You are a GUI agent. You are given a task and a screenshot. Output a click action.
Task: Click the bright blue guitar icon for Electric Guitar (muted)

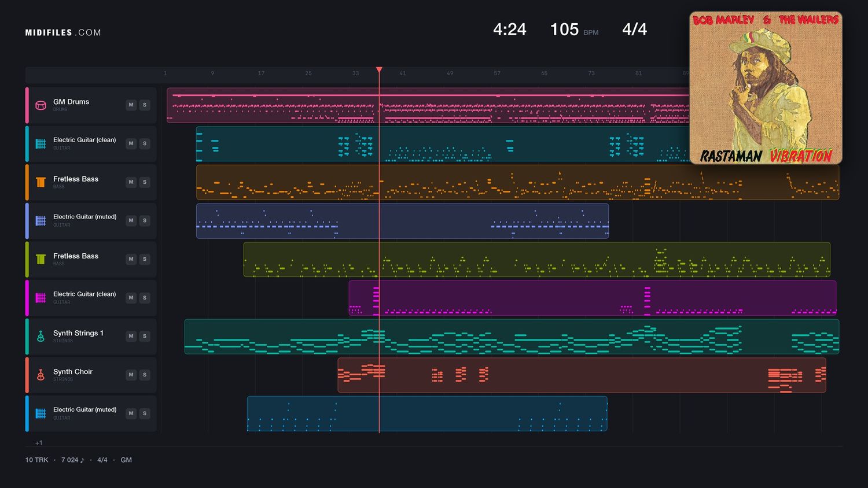click(41, 413)
